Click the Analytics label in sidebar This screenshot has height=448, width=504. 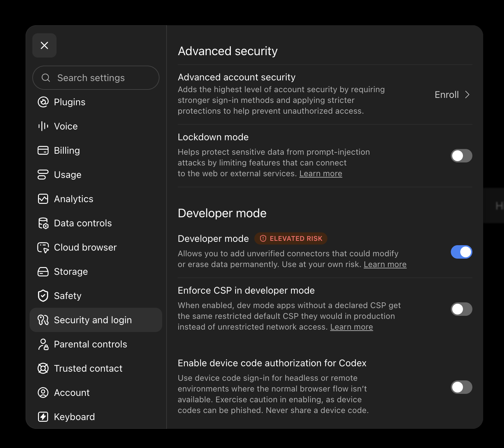click(74, 199)
